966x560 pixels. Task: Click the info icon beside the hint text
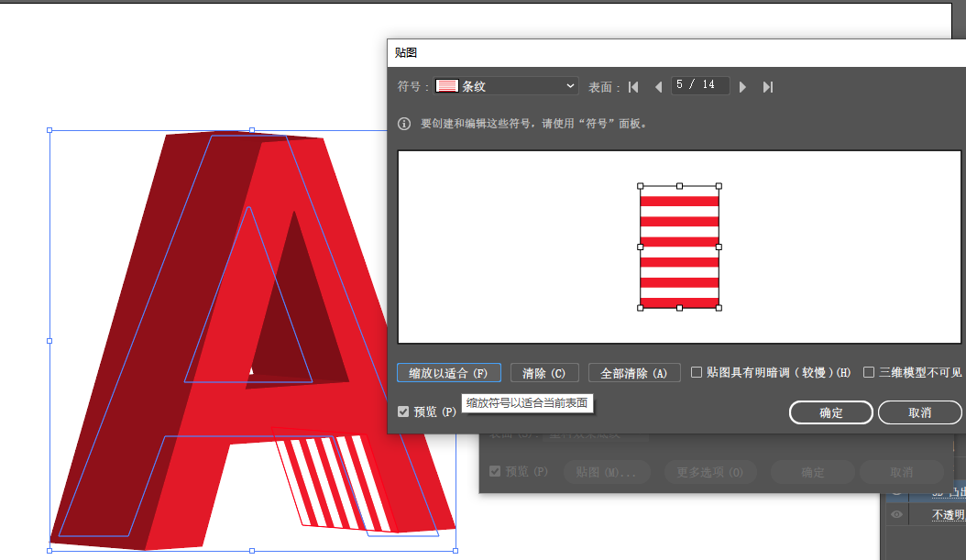pyautogui.click(x=404, y=124)
